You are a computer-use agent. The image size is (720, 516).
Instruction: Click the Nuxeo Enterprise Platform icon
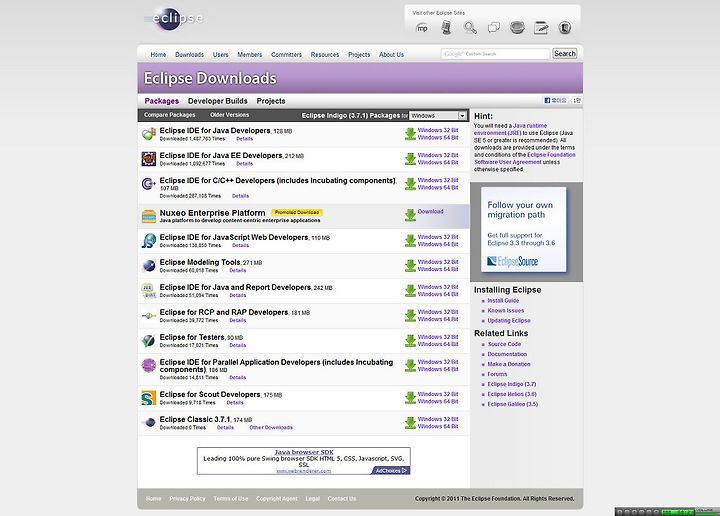pos(149,216)
